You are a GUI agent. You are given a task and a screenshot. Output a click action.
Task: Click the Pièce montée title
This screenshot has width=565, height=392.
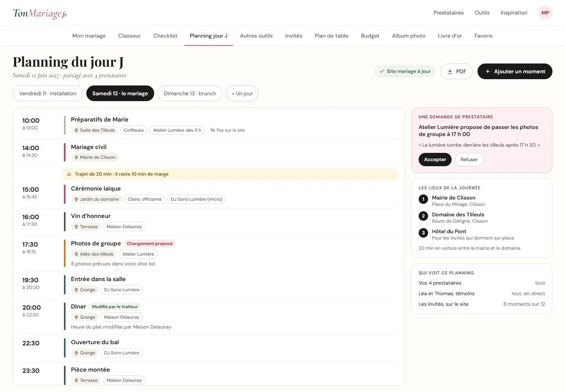90,370
